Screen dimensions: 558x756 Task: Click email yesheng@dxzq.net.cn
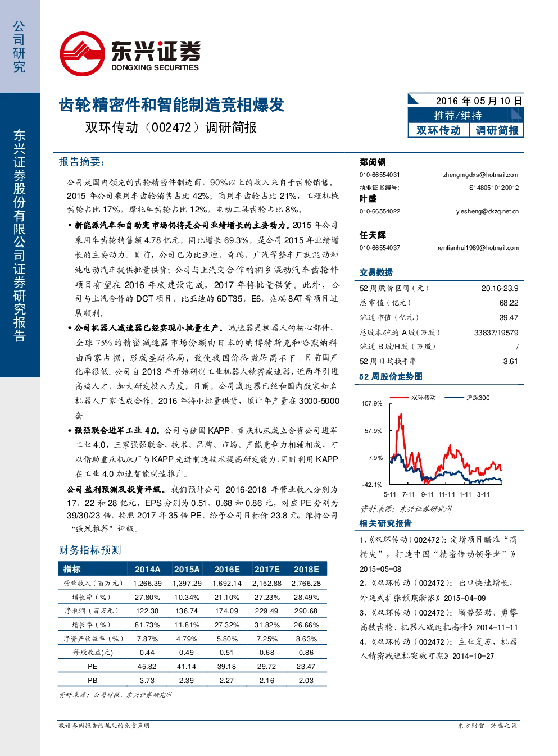coord(487,212)
